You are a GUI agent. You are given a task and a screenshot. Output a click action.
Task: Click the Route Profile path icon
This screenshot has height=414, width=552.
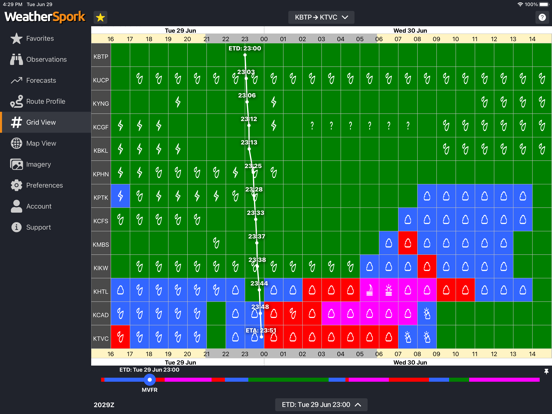point(16,101)
